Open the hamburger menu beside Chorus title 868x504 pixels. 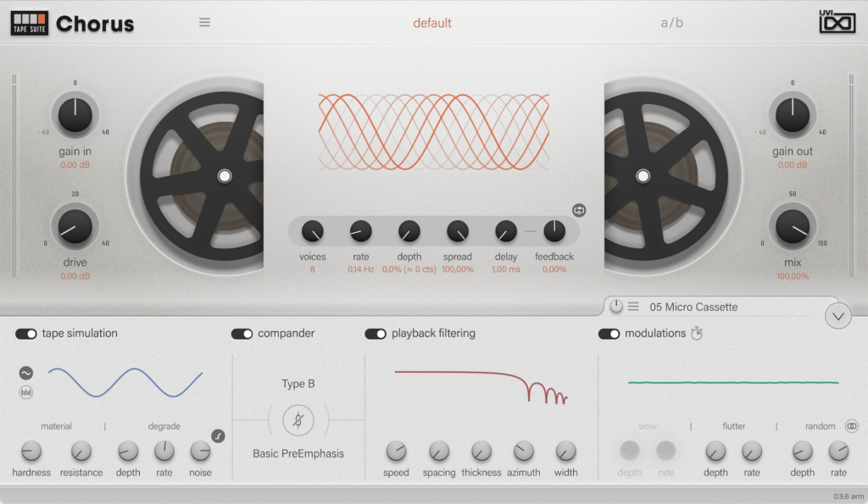[x=204, y=23]
